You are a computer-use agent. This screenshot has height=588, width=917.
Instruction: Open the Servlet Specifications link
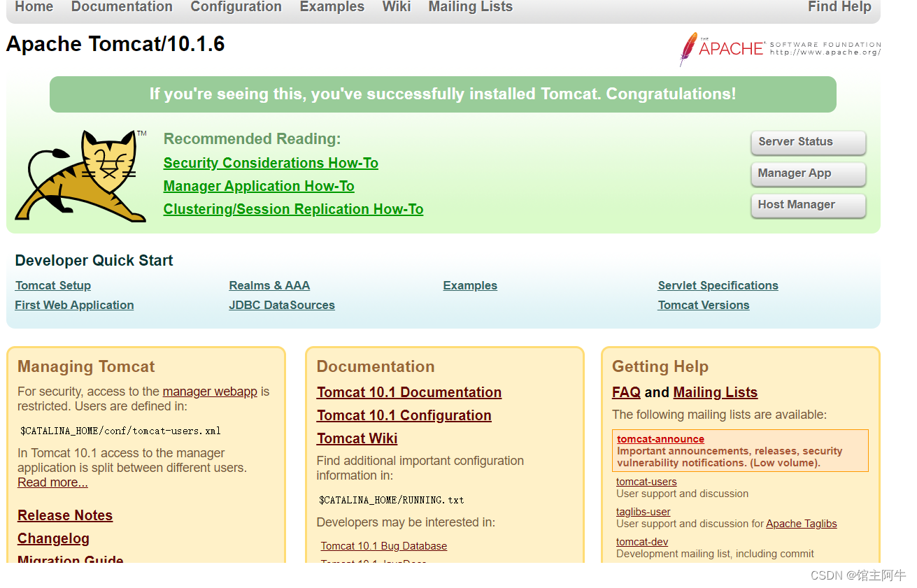[x=718, y=285]
